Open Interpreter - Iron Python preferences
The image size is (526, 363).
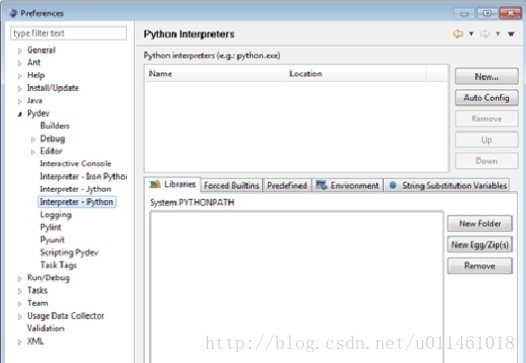coord(83,176)
